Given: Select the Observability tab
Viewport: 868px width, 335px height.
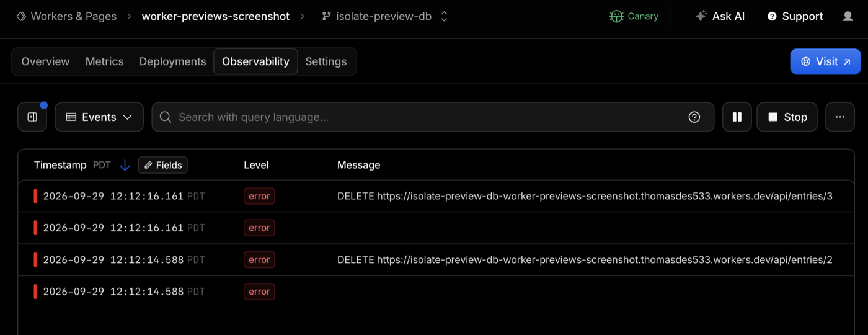Looking at the screenshot, I should [x=255, y=61].
